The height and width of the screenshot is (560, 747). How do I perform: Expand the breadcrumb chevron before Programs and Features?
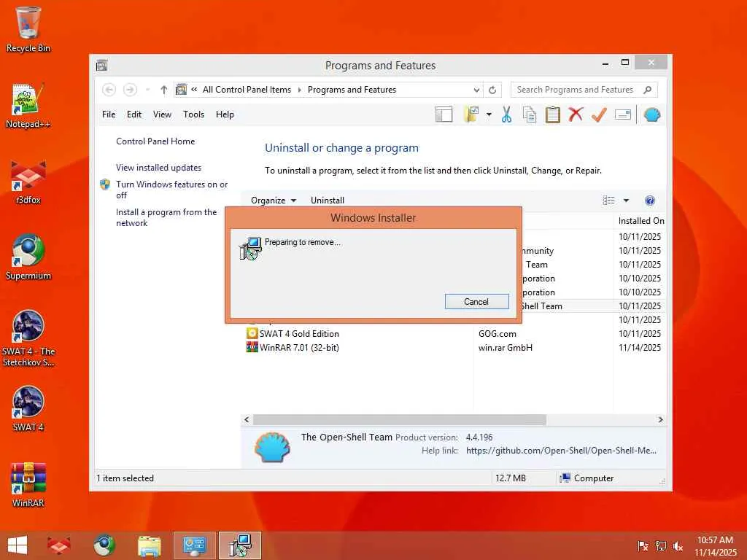[x=300, y=90]
